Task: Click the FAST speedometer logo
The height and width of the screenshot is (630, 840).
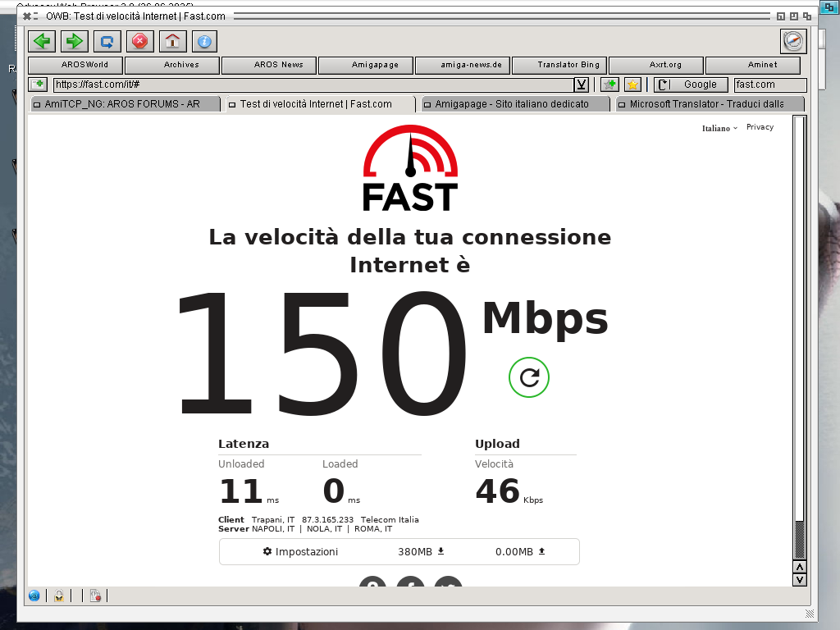Action: [410, 167]
